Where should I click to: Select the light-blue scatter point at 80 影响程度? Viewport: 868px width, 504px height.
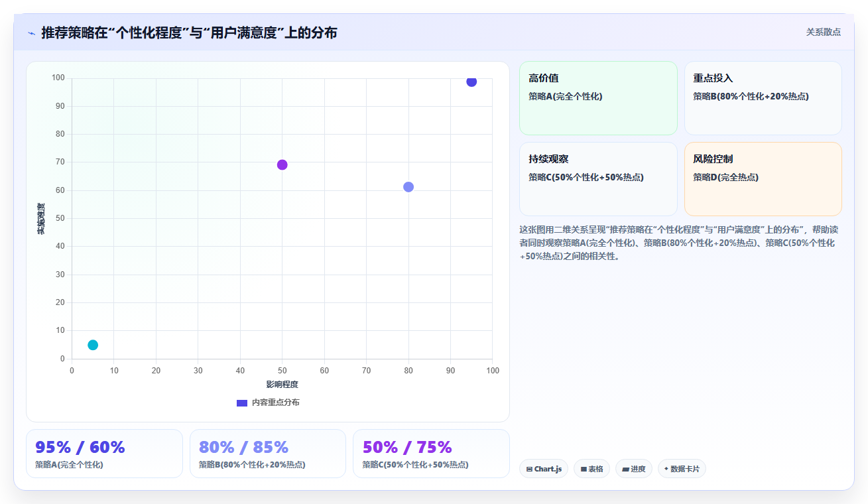point(408,187)
